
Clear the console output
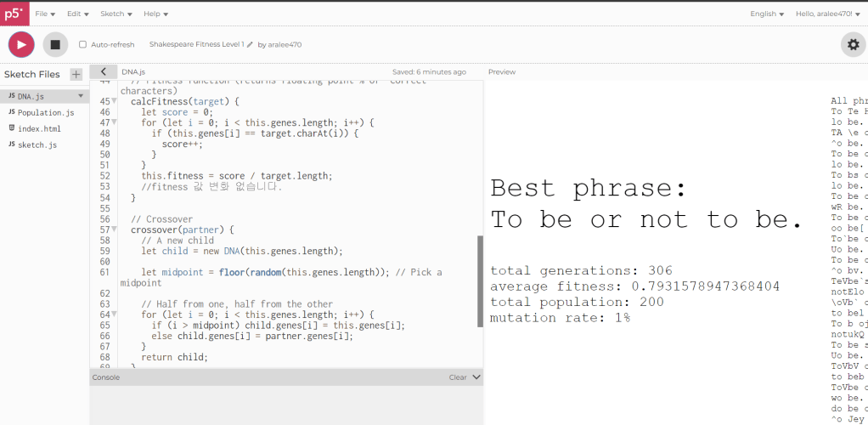pyautogui.click(x=458, y=377)
